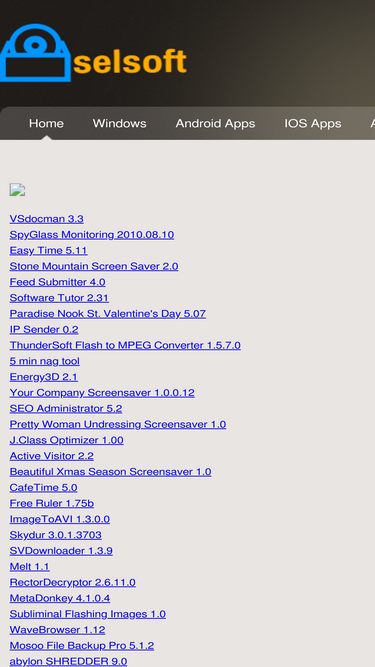Open Your Company Screensaver 1.0.0.12

coord(102,393)
